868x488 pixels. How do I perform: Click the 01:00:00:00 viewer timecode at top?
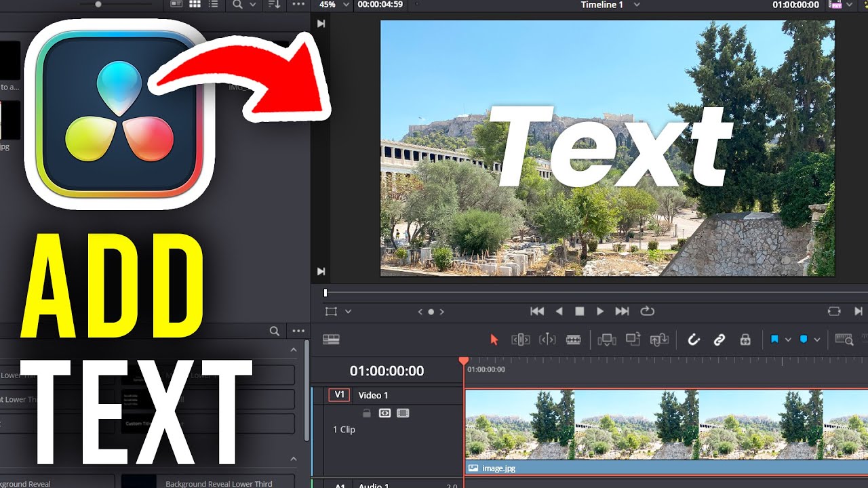795,5
